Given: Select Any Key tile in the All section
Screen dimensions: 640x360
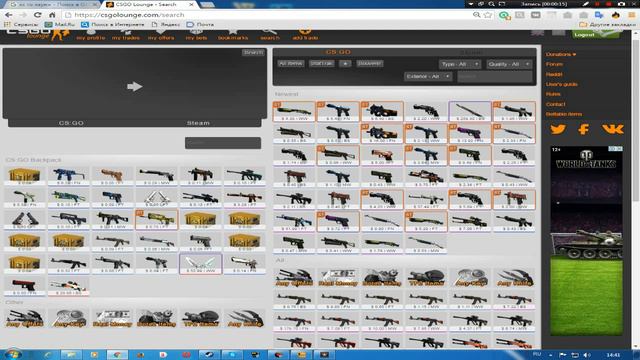Looking at the screenshot, I should pos(470,277).
